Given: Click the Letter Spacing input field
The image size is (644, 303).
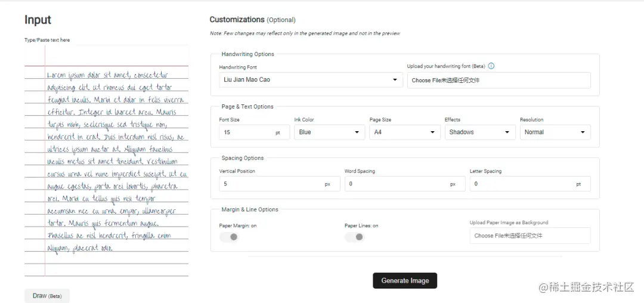Looking at the screenshot, I should pos(522,184).
